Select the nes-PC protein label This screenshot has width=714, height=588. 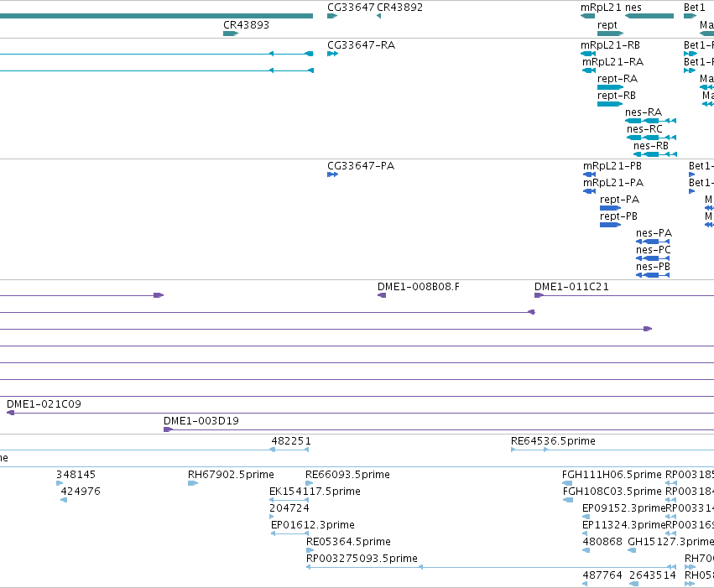(x=654, y=250)
